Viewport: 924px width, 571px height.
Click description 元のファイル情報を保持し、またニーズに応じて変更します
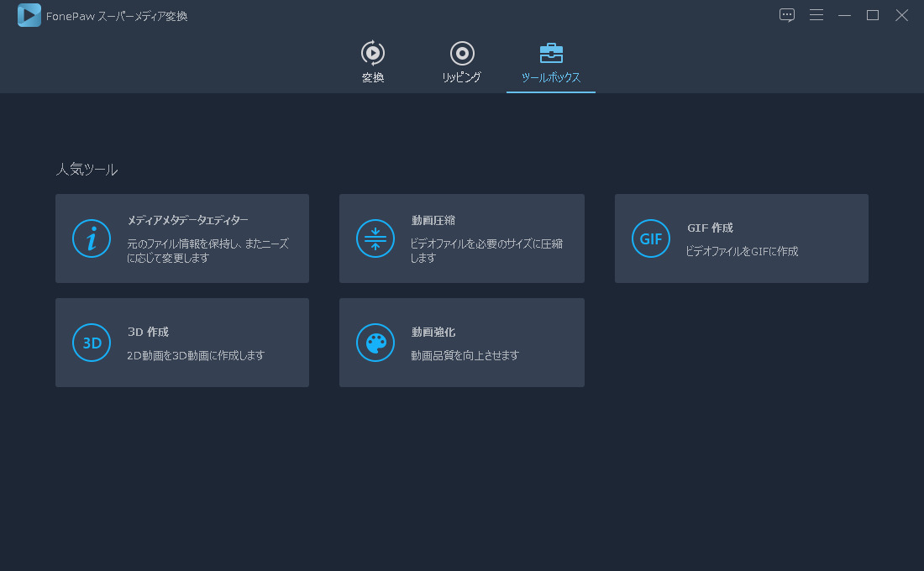point(208,250)
